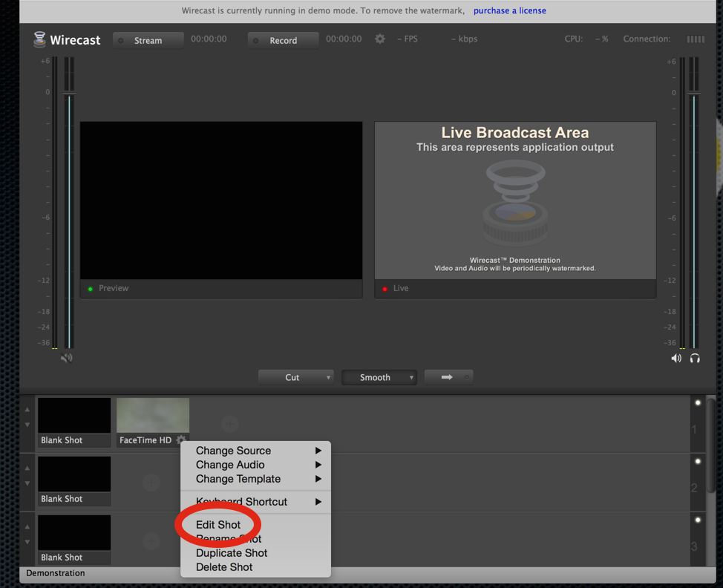Screen dimensions: 723x588
Task: Choose Edit Shot from context menu
Action: click(255, 525)
